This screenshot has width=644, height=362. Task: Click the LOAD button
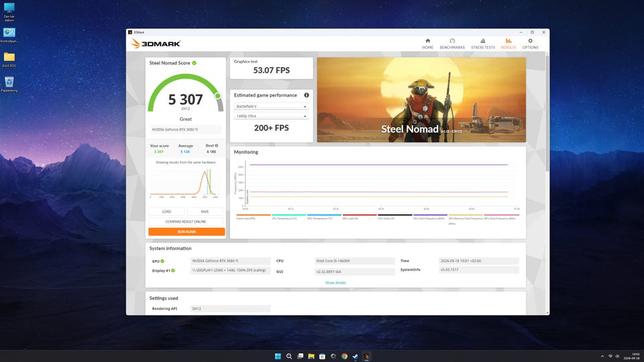pyautogui.click(x=166, y=211)
